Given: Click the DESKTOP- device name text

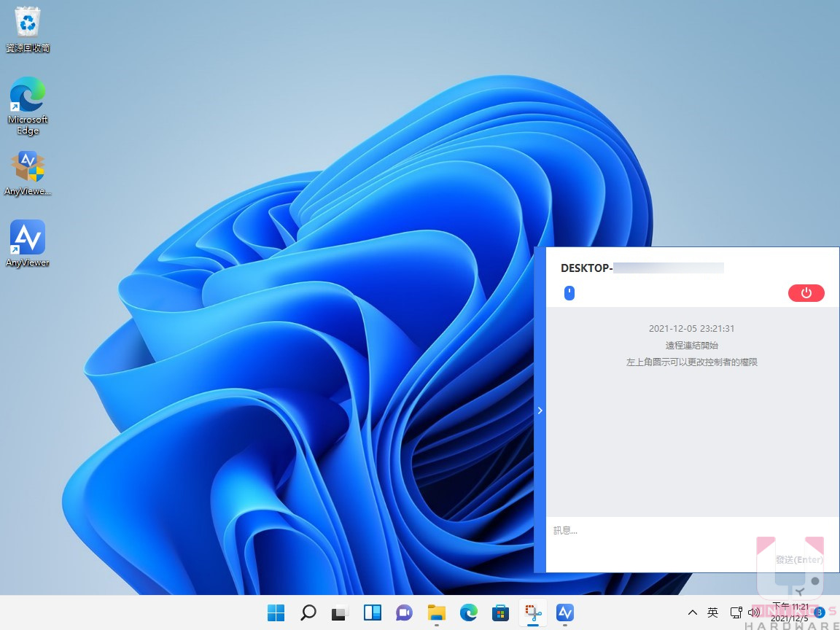Looking at the screenshot, I should (586, 268).
